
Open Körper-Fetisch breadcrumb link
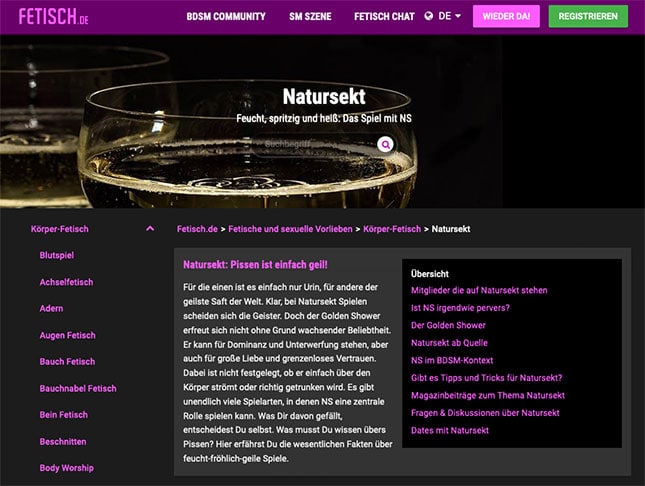(392, 229)
